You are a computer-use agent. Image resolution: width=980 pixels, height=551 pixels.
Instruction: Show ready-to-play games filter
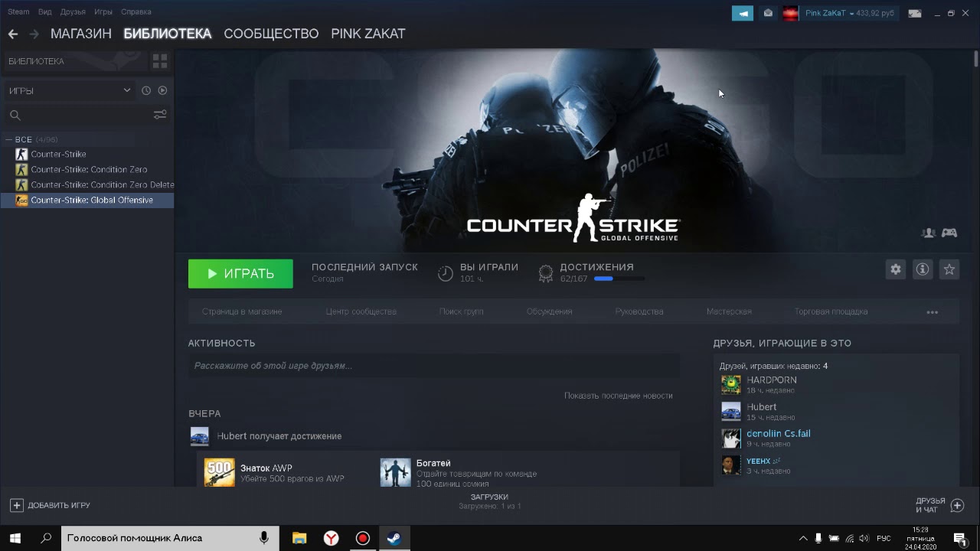pyautogui.click(x=162, y=90)
